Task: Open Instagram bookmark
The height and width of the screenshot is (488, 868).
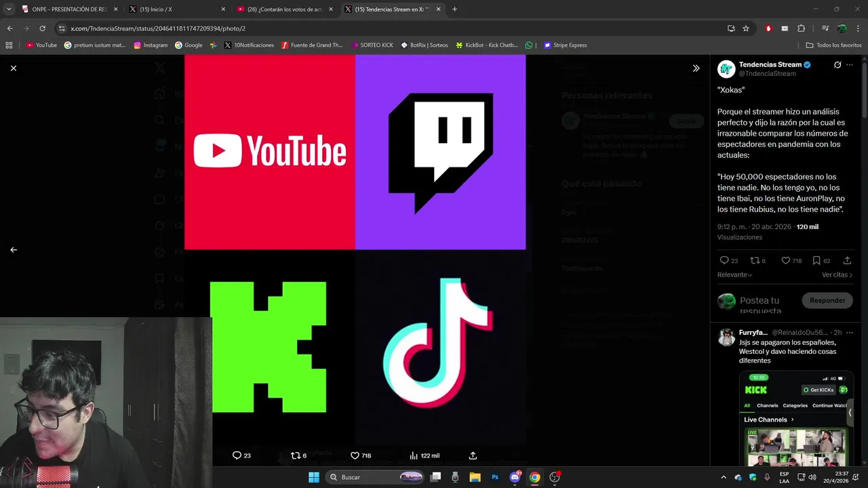Action: tap(151, 45)
